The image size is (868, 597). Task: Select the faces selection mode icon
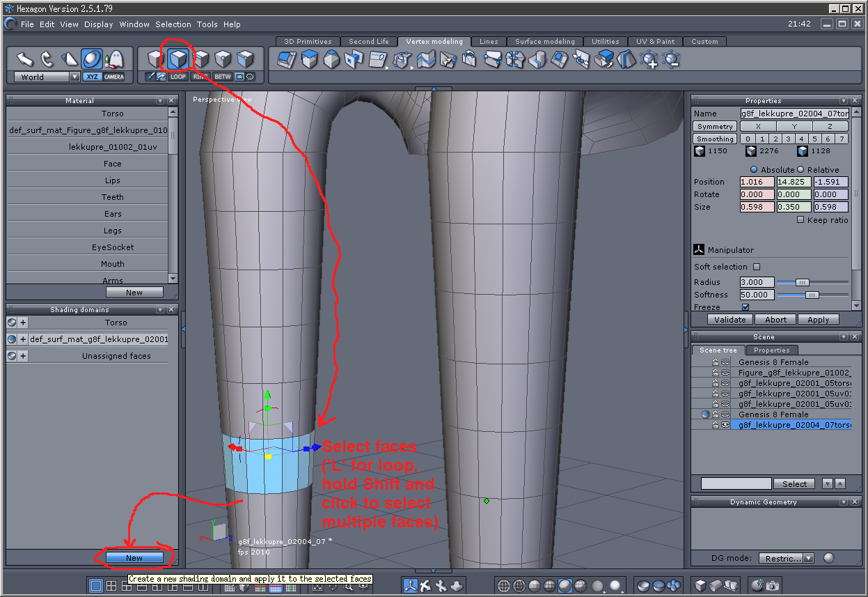click(178, 59)
